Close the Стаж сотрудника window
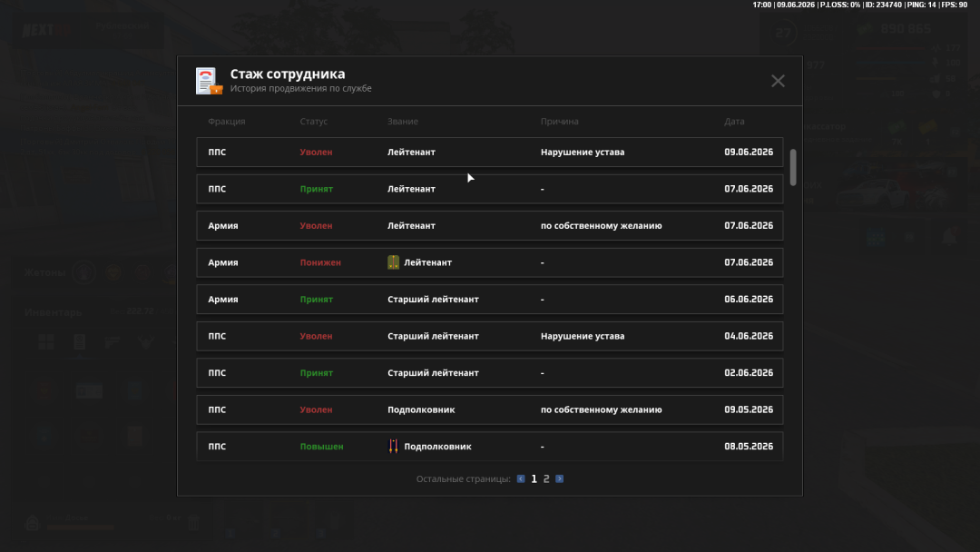Screen dimensions: 980x552 point(778,81)
